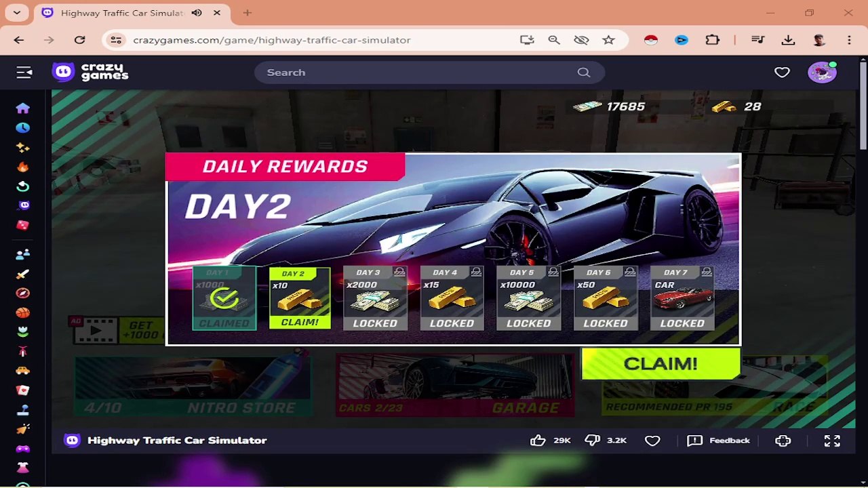The height and width of the screenshot is (488, 868).
Task: Mute the browser tab audio
Action: pyautogui.click(x=197, y=13)
